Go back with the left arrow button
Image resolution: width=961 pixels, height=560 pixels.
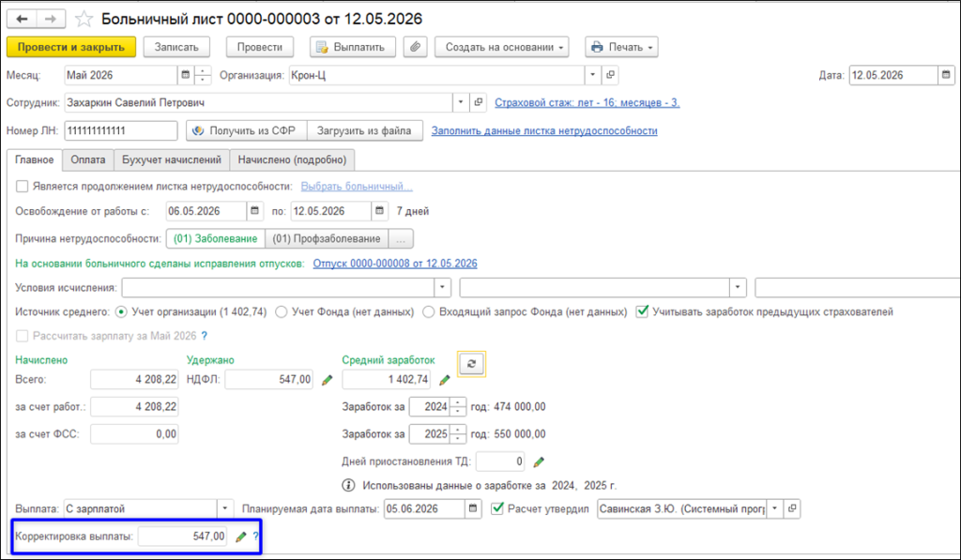pyautogui.click(x=23, y=19)
